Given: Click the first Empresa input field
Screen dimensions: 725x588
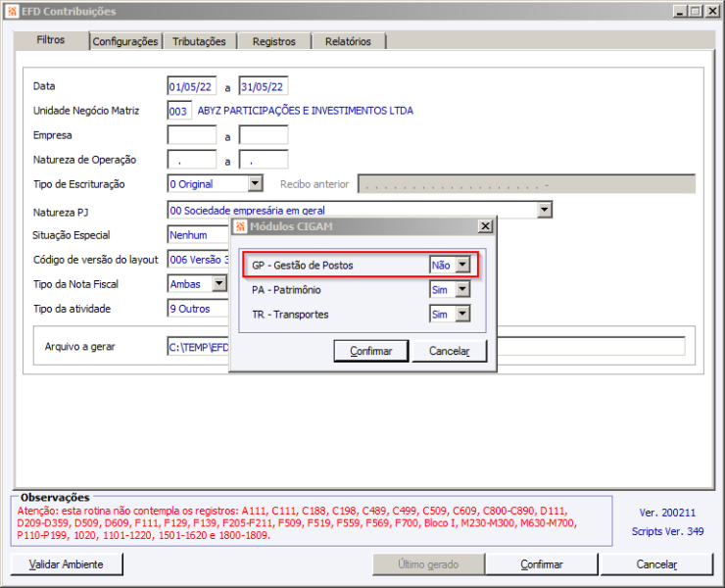Looking at the screenshot, I should coord(191,135).
